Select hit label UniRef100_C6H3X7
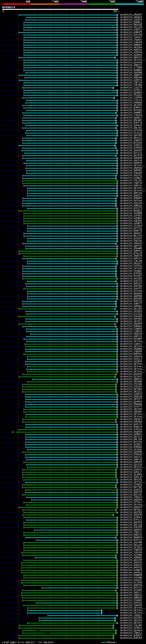Screen dimensions: 146x644 [131, 37]
